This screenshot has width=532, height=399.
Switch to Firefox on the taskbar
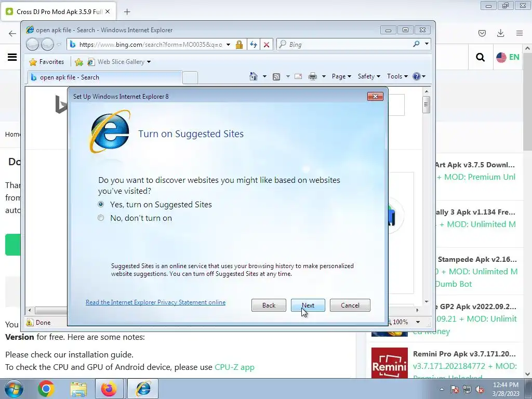pos(109,389)
